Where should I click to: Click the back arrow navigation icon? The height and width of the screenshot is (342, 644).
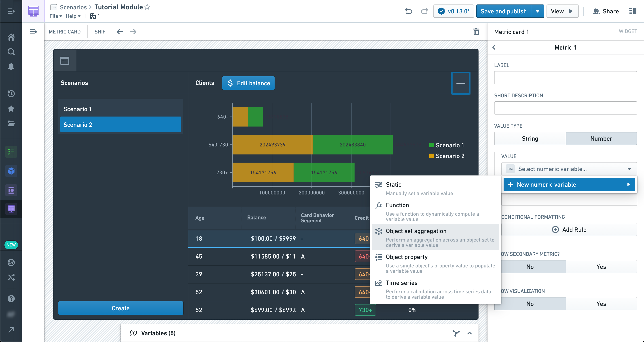(120, 31)
